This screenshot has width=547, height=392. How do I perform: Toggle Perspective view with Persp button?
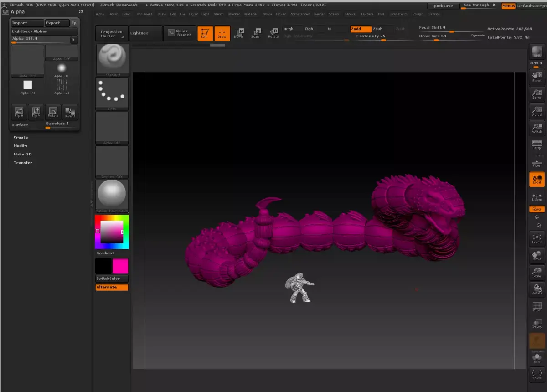537,145
